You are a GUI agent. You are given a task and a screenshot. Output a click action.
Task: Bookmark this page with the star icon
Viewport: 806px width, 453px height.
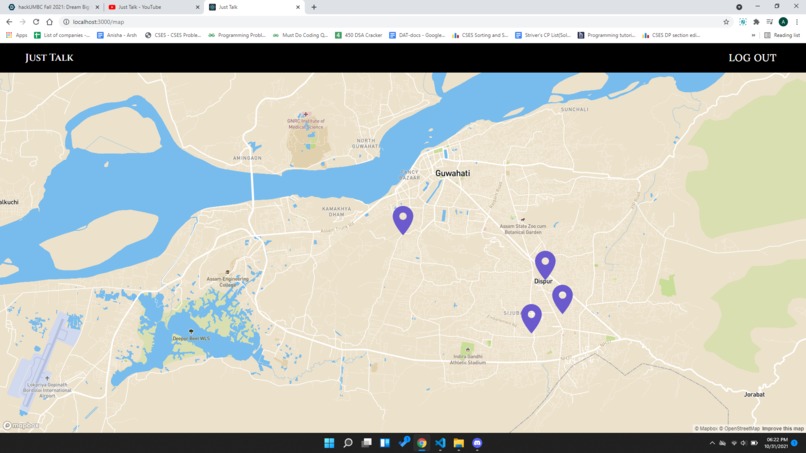[x=726, y=22]
